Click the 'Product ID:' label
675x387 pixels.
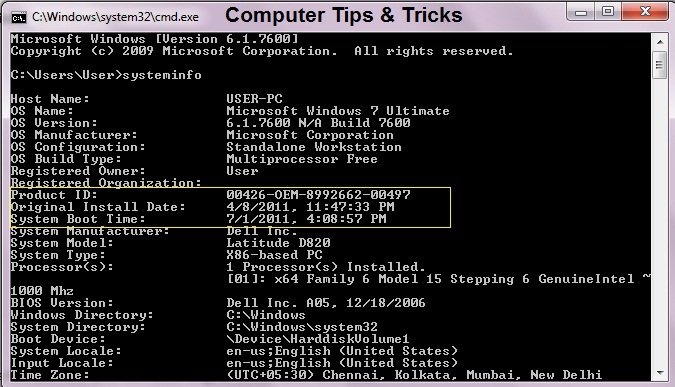coord(54,195)
